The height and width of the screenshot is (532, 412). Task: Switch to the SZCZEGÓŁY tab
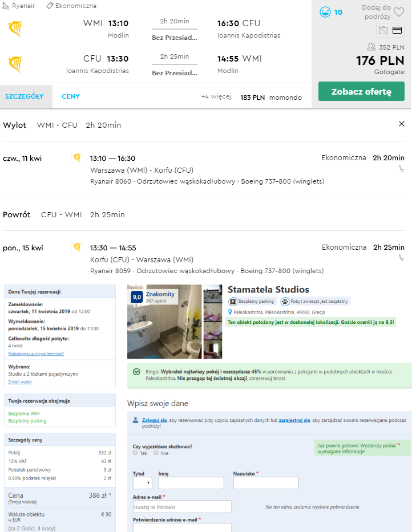point(24,96)
